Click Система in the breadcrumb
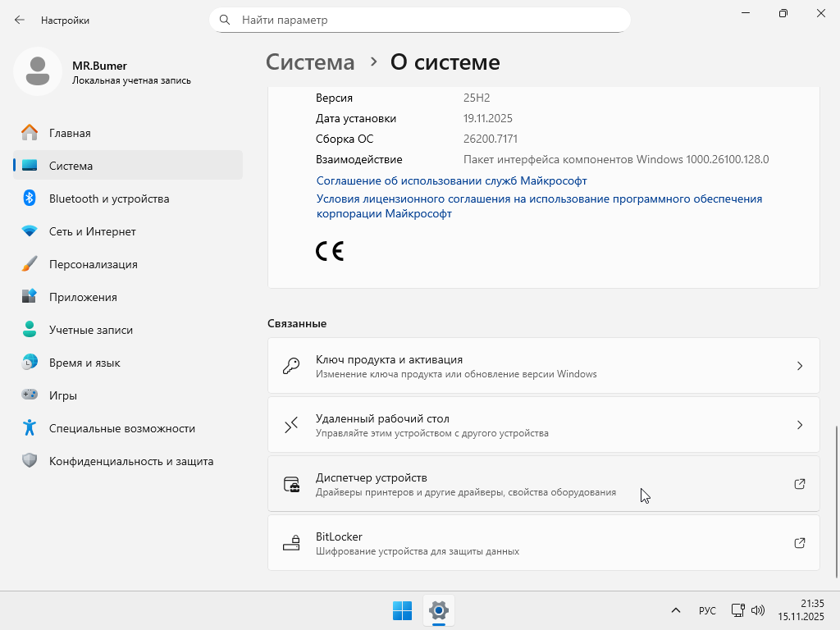This screenshot has width=840, height=630. point(310,62)
